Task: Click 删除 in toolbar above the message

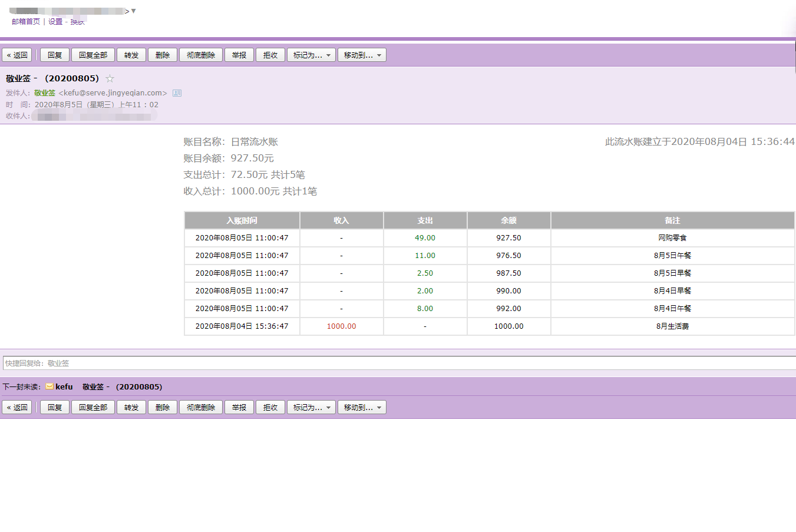Action: coord(163,55)
